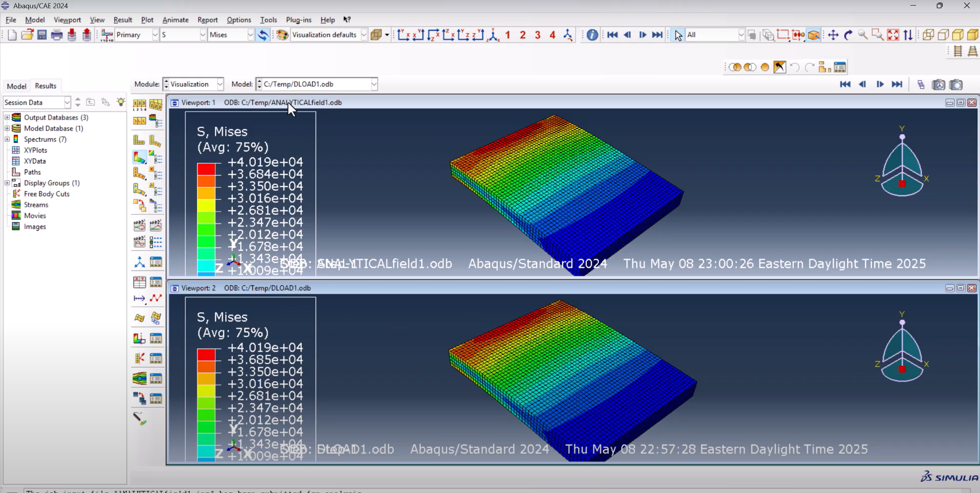This screenshot has height=493, width=980.
Task: Open the Module Visualization dropdown
Action: (x=220, y=84)
